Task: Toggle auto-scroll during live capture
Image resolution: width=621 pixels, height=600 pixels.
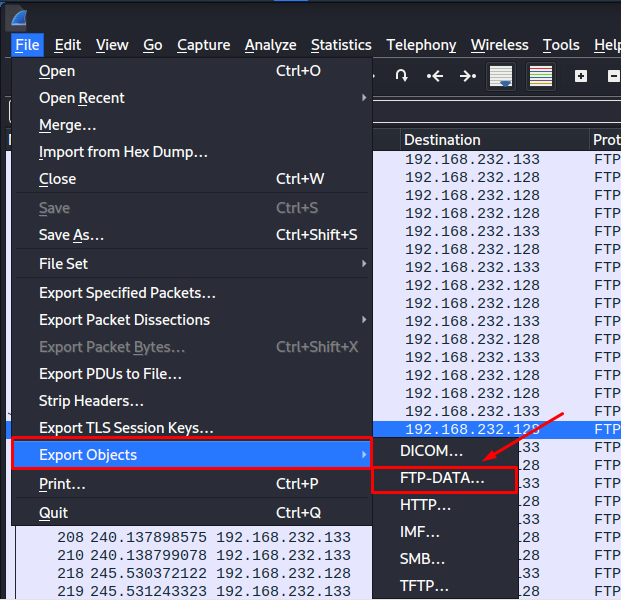Action: click(x=501, y=76)
